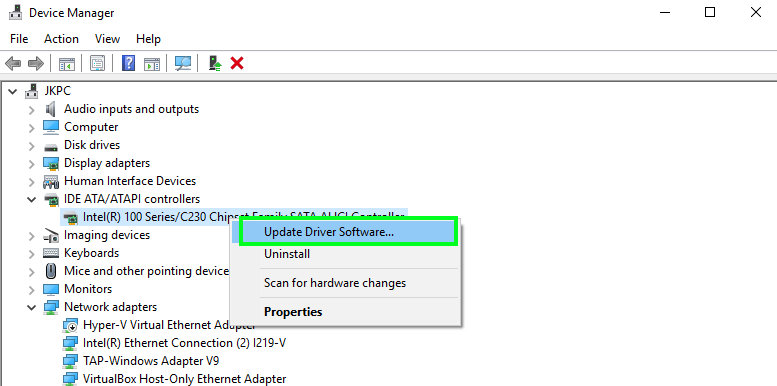Expand Audio inputs and outputs

pyautogui.click(x=32, y=110)
